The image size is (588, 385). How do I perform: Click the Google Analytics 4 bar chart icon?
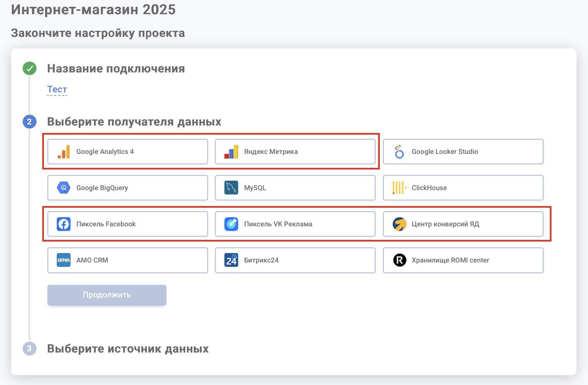point(64,152)
